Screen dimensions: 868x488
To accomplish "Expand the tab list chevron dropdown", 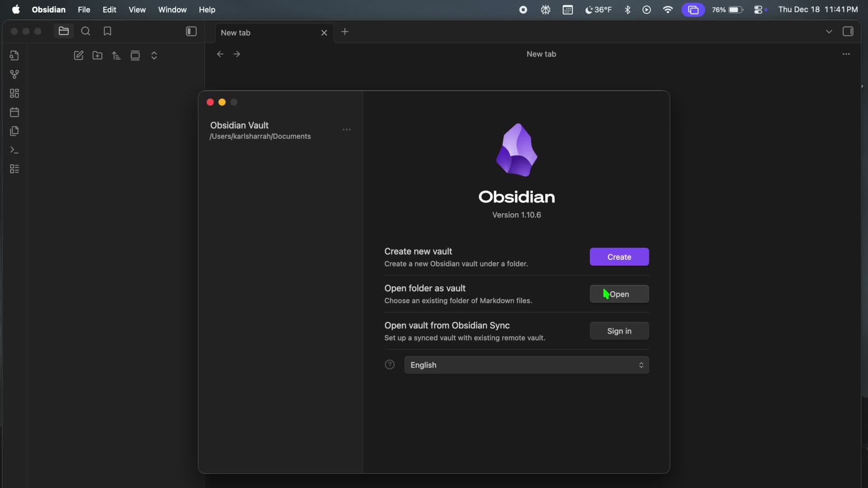I will coord(829,31).
